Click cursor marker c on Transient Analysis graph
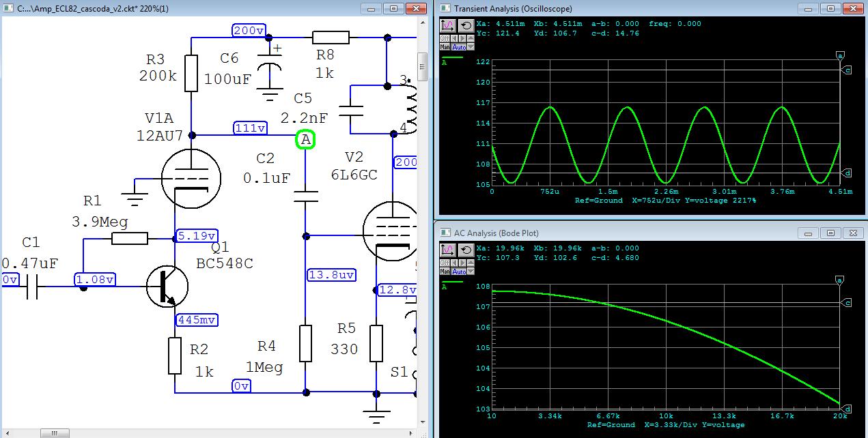Viewport: 868px width, 438px height. point(847,70)
